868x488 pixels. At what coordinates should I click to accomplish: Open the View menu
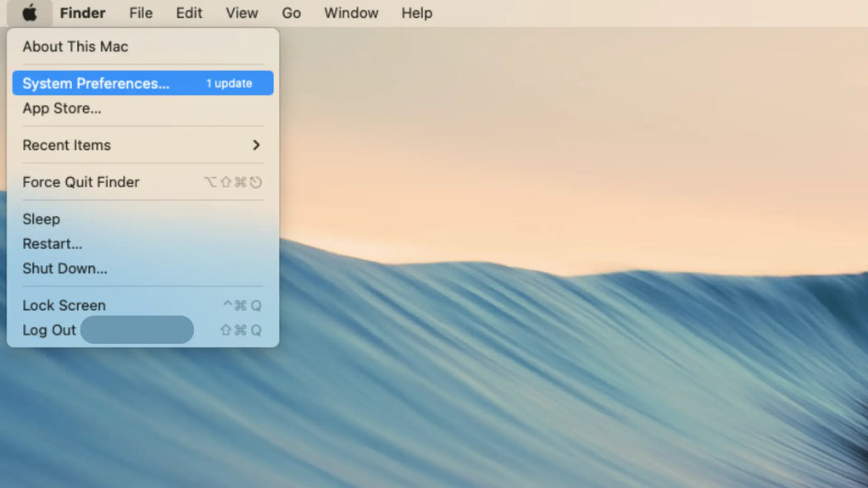pyautogui.click(x=242, y=13)
